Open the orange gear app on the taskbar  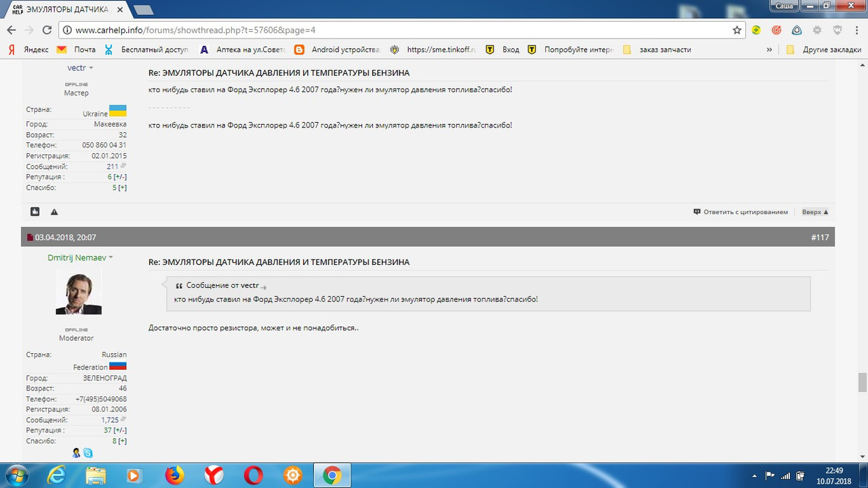pos(293,476)
